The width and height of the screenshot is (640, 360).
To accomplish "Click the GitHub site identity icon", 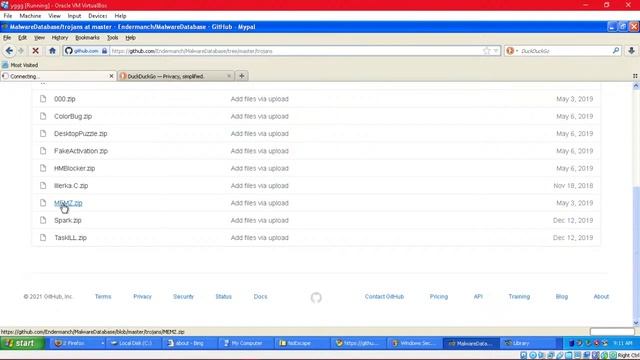I will tap(69, 51).
